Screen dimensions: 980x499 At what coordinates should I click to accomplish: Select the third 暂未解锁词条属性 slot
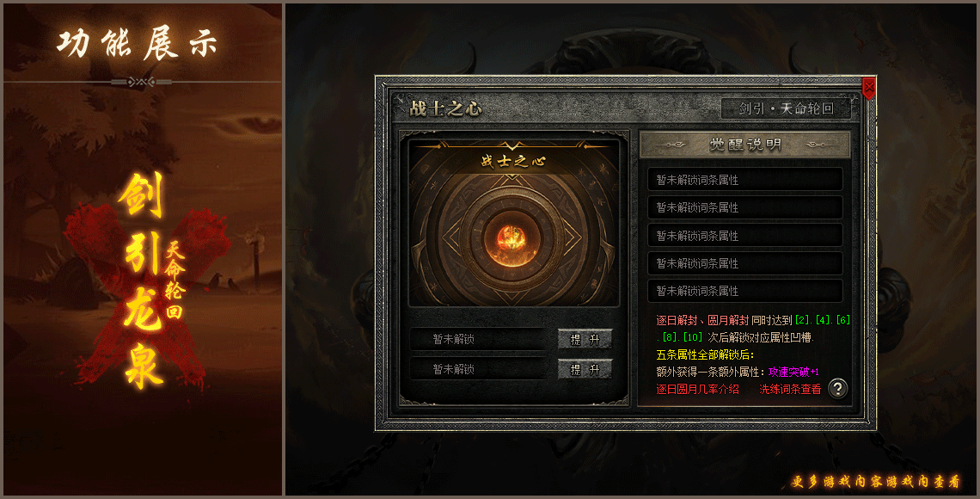[x=745, y=236]
